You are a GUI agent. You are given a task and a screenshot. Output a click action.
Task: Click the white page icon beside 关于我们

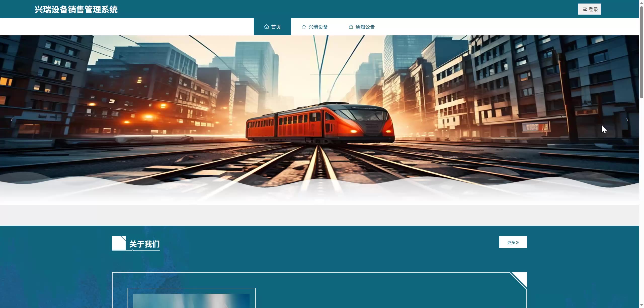[x=119, y=243]
